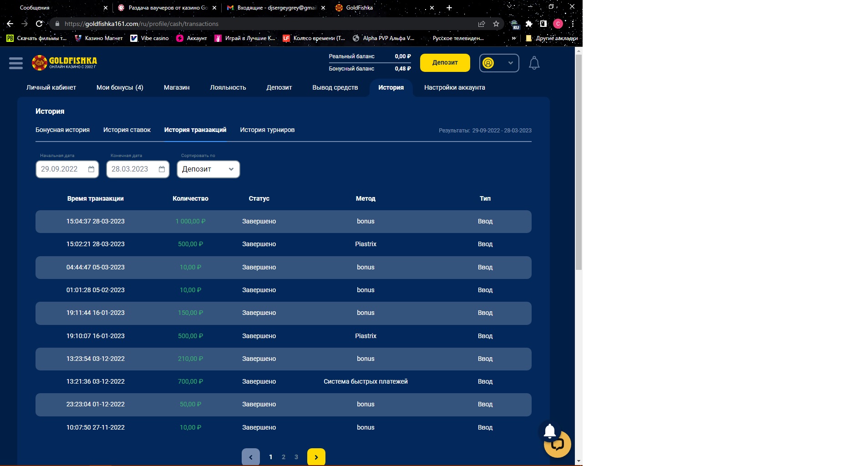Viewport: 868px width, 466px height.
Task: Close the Сообщения tab
Action: pyautogui.click(x=106, y=8)
